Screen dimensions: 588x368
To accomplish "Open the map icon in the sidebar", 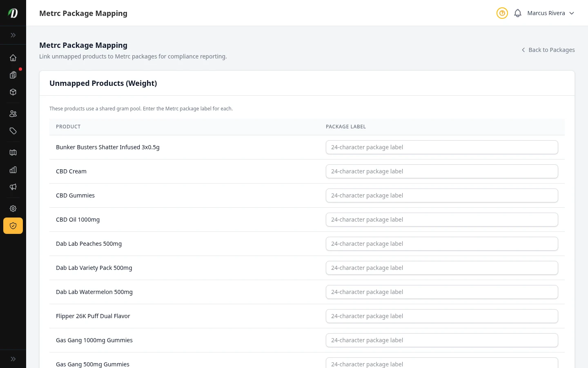I will tap(13, 153).
